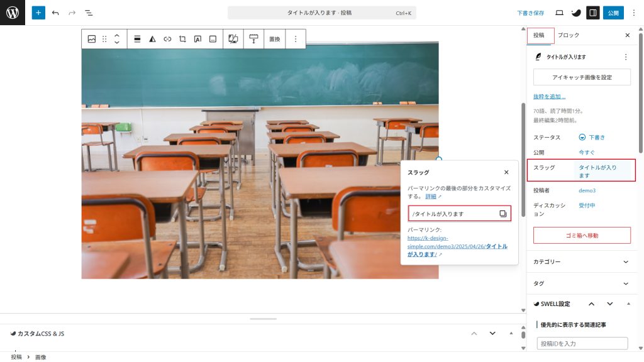644x362 pixels.
Task: Click the ゴミ箱へ移動 button
Action: (581, 235)
